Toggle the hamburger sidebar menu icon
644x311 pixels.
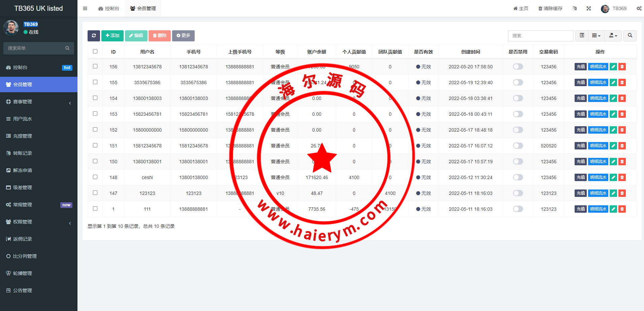pyautogui.click(x=85, y=8)
